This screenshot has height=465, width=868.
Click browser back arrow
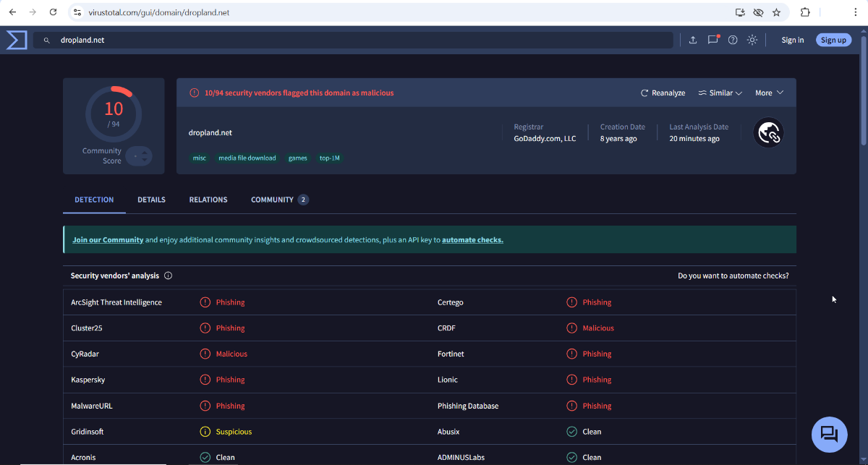pyautogui.click(x=12, y=12)
